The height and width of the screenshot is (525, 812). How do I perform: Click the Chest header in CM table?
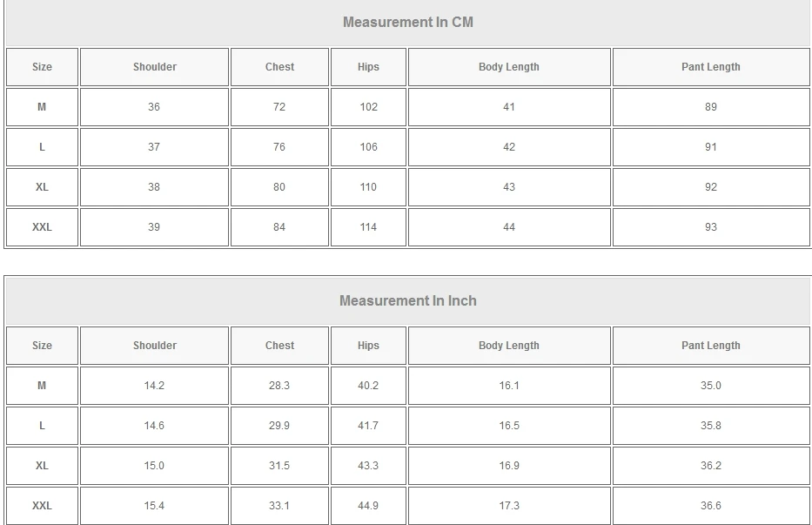pyautogui.click(x=279, y=67)
